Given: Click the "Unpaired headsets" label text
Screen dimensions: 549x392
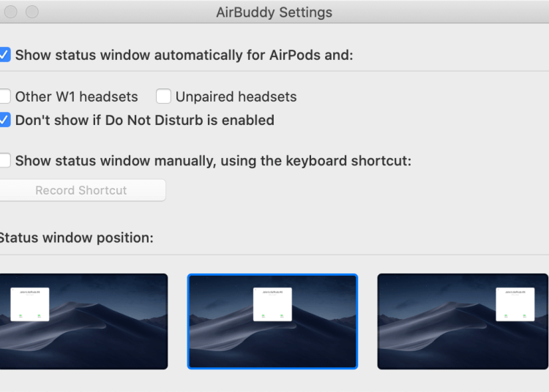Looking at the screenshot, I should click(x=236, y=97).
